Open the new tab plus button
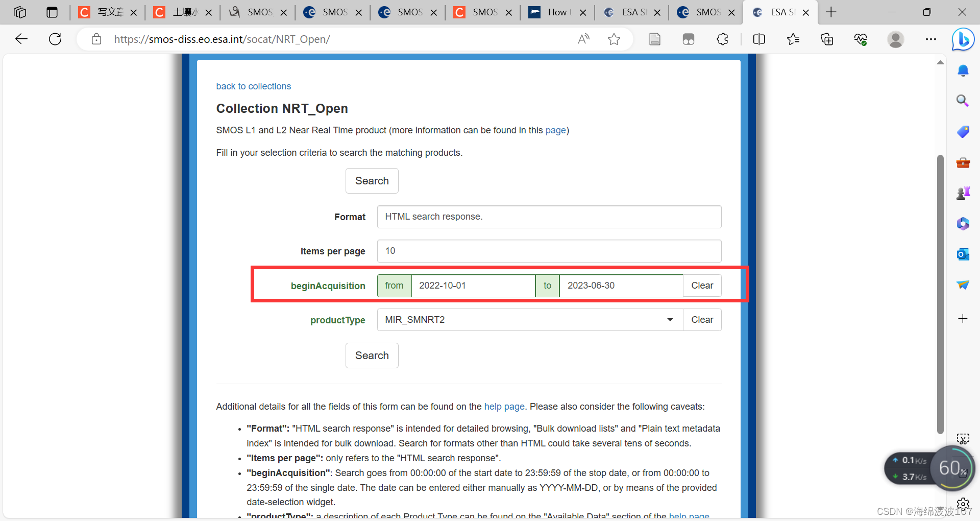 (x=831, y=12)
